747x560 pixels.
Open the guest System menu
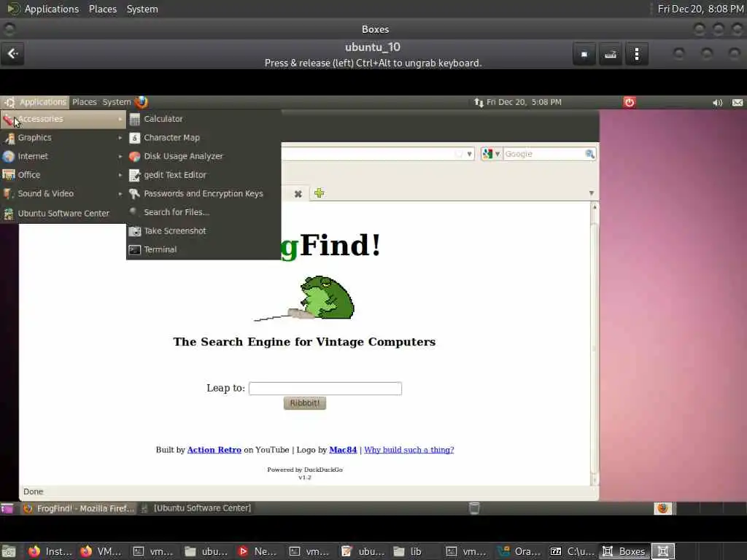coord(116,102)
